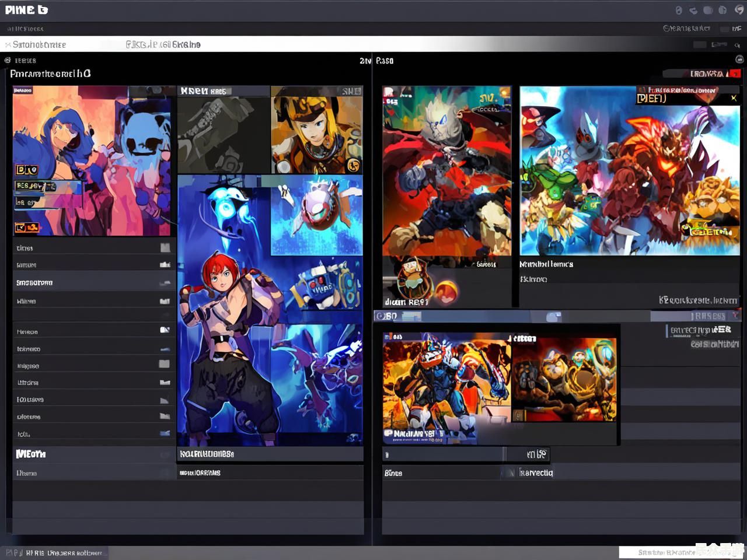Open the golden creatures thumbnail at bottom
The image size is (747, 560).
[564, 379]
